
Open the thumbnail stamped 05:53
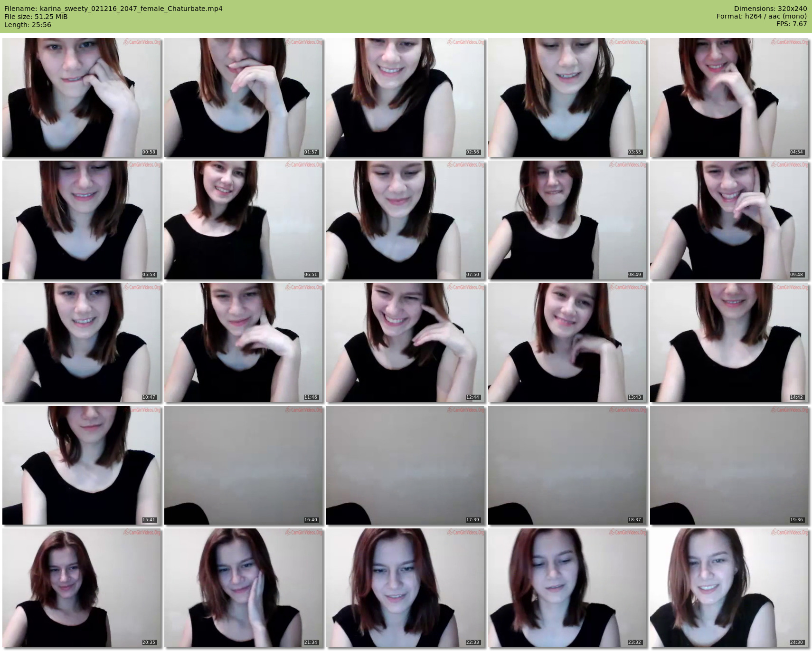point(82,220)
